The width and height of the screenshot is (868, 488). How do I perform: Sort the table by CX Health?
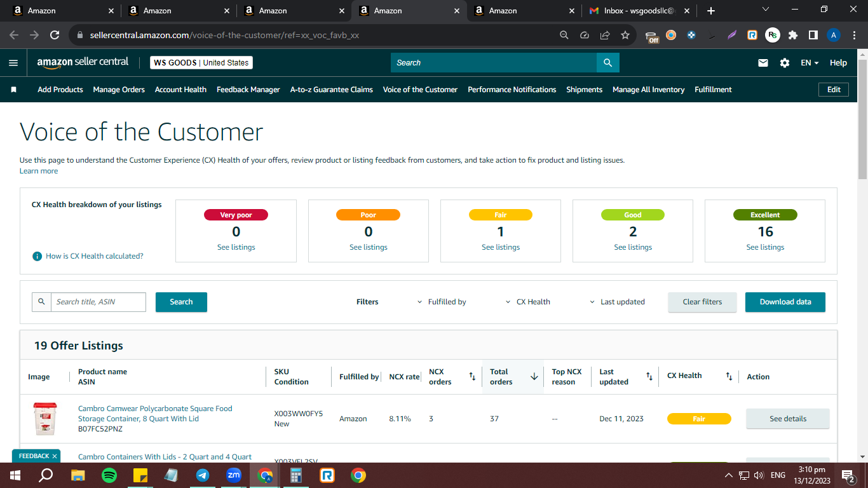click(x=729, y=377)
